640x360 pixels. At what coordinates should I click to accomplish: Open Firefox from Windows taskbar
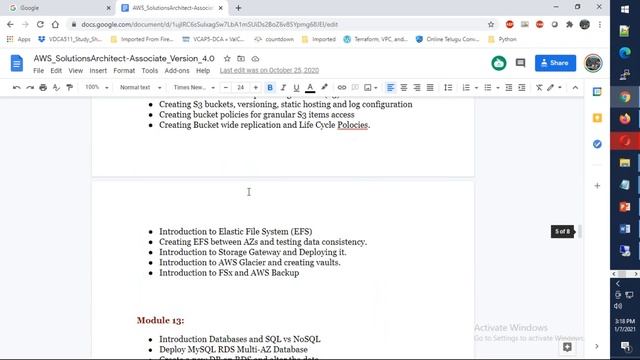tap(624, 119)
